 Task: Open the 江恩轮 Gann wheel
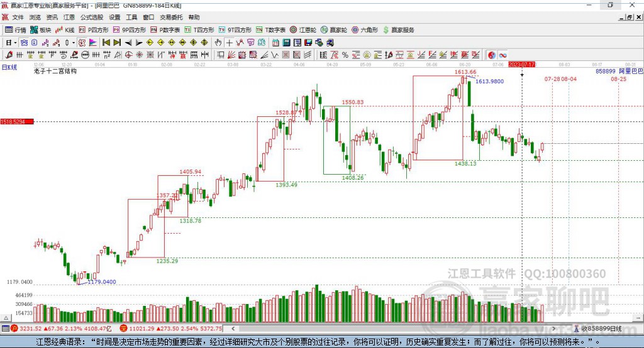pos(303,30)
